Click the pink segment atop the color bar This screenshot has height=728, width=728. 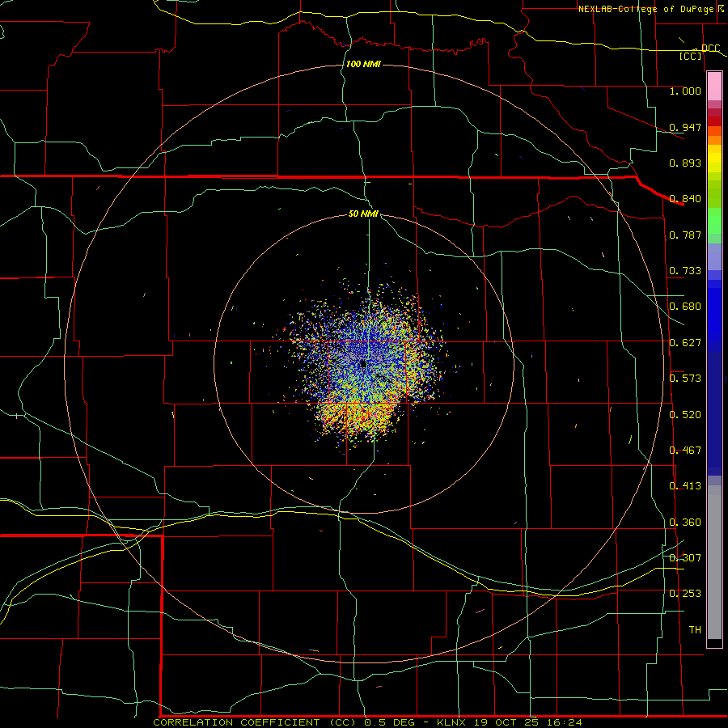pos(714,87)
